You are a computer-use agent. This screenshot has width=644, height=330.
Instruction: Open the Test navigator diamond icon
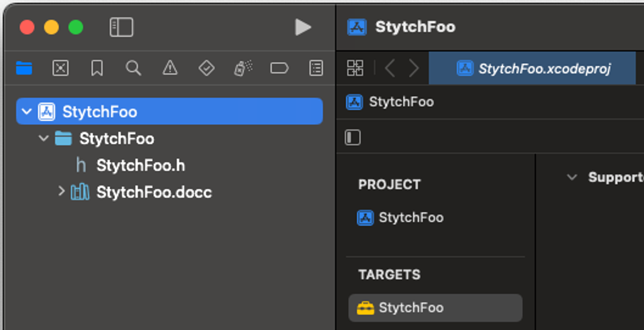206,68
